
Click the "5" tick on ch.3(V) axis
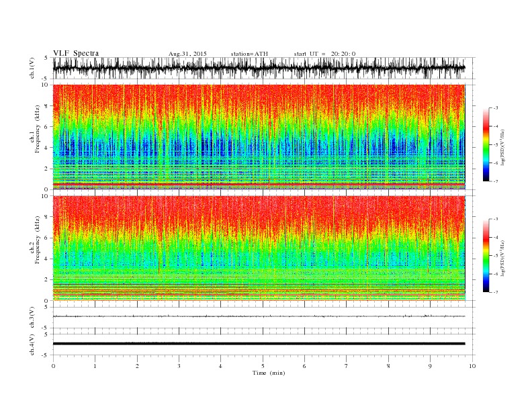point(46,307)
